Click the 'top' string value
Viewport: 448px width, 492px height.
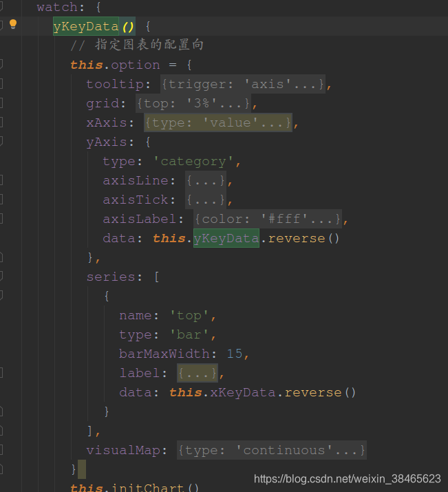point(189,315)
